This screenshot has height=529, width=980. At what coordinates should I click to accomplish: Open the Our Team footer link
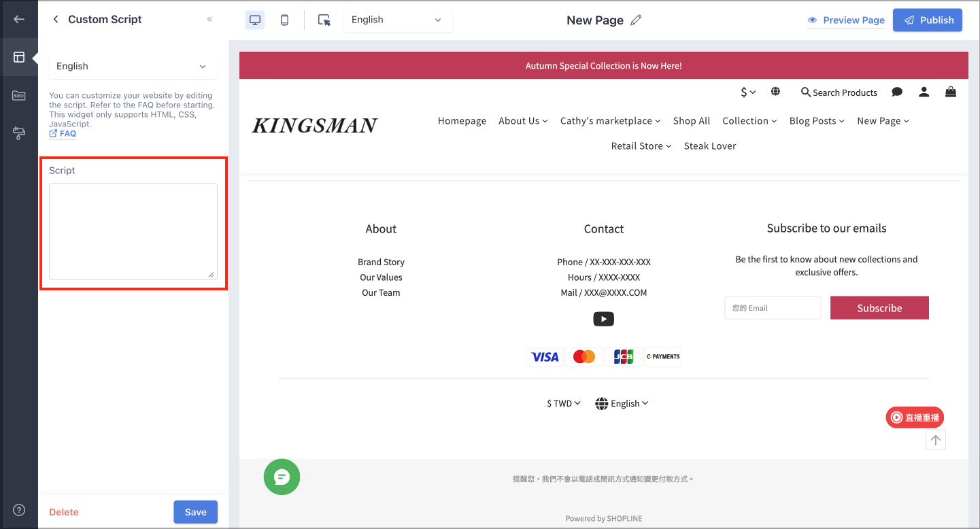[381, 293]
